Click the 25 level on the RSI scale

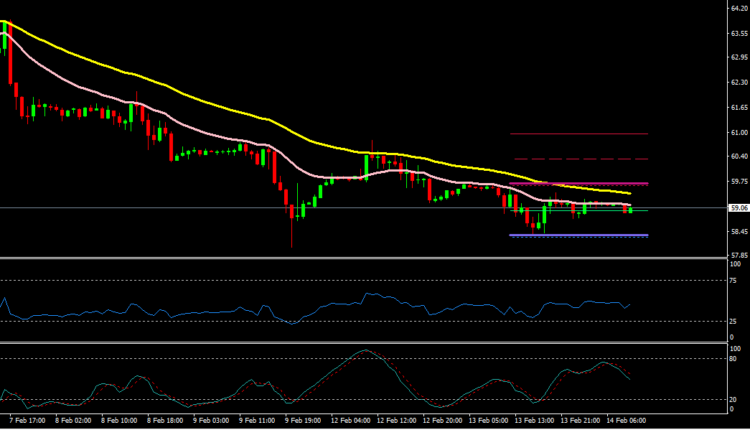[733, 321]
